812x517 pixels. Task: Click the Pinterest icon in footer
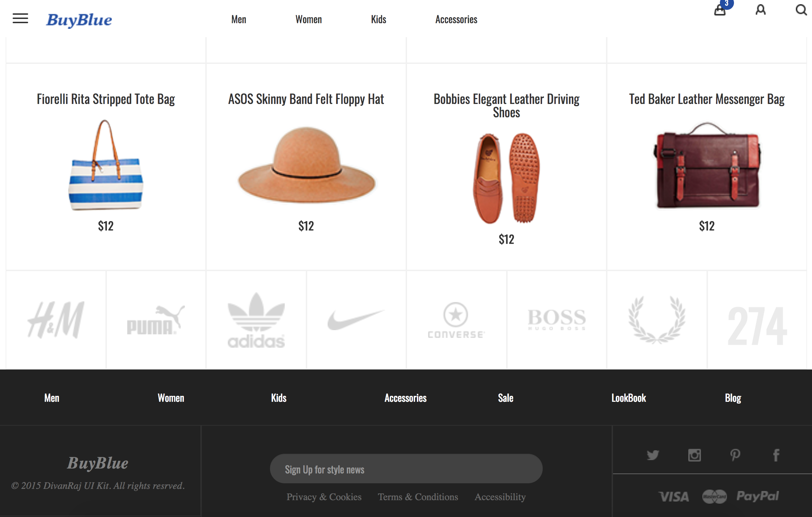[735, 455]
